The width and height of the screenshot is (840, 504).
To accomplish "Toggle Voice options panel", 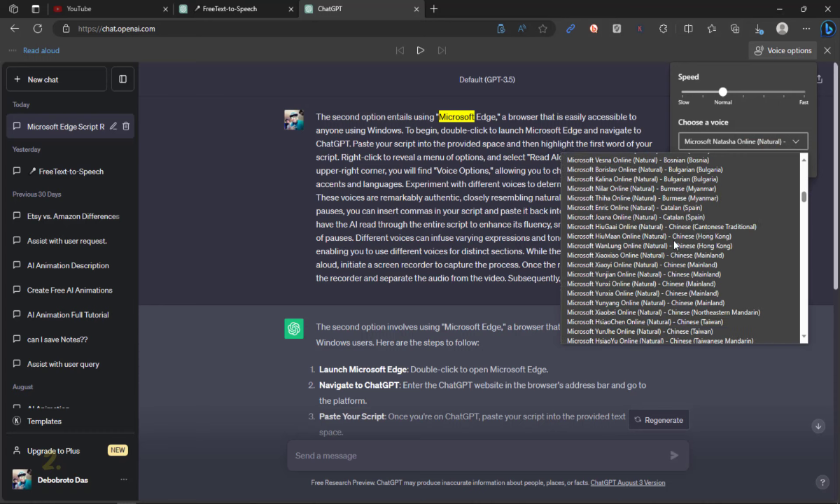I will [783, 50].
